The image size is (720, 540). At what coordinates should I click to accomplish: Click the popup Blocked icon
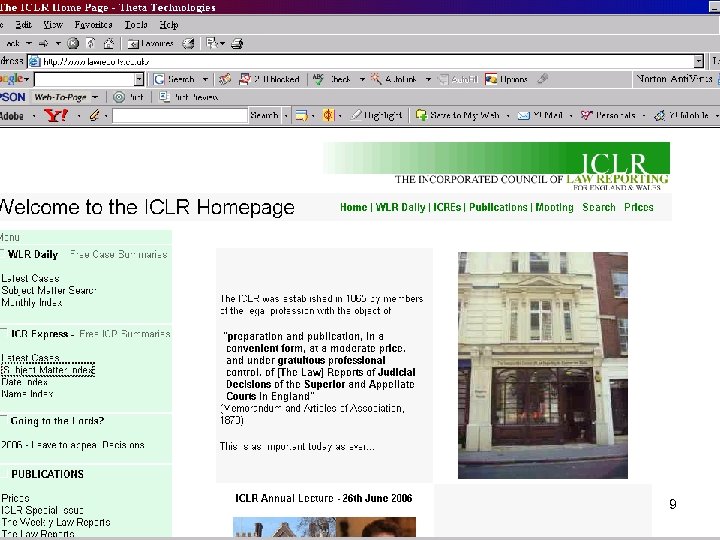[245, 79]
